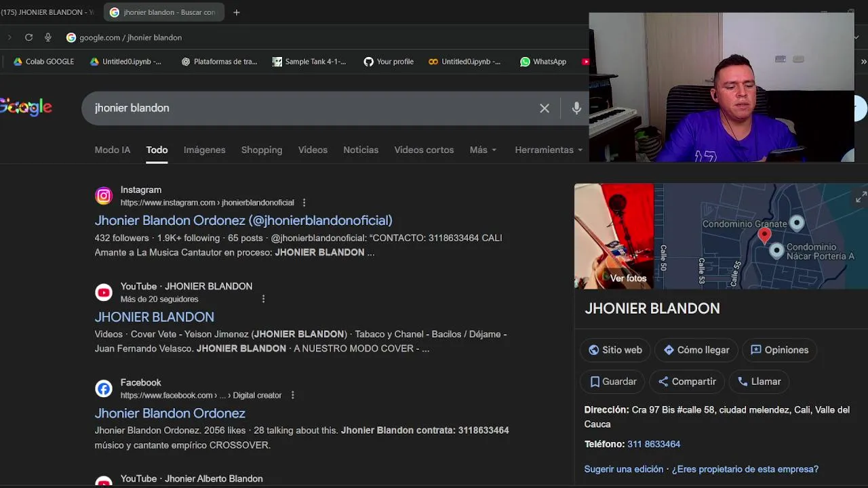868x488 pixels.
Task: Click the Google site icon in address bar
Action: coord(71,37)
